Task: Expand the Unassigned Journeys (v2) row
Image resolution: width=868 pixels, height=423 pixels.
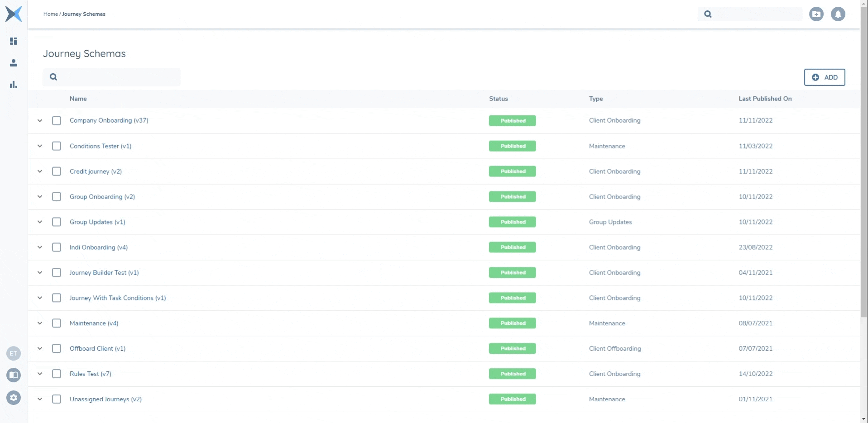Action: 40,399
